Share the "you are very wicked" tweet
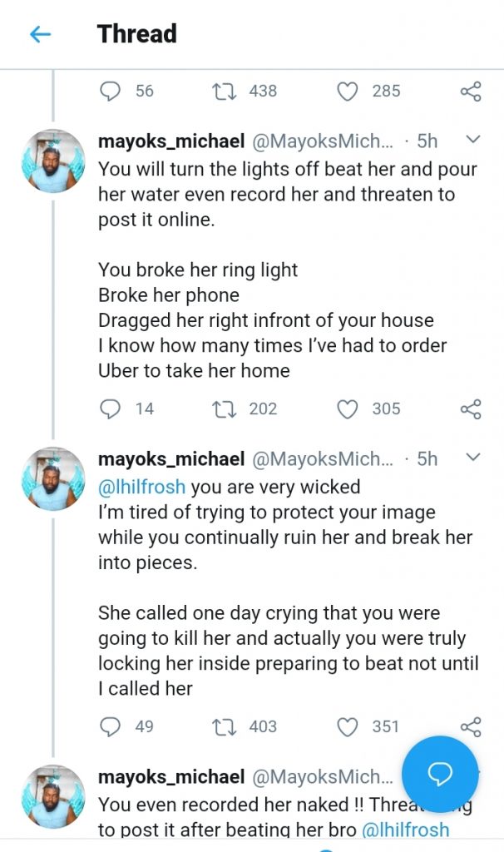The height and width of the screenshot is (852, 504). [x=471, y=726]
